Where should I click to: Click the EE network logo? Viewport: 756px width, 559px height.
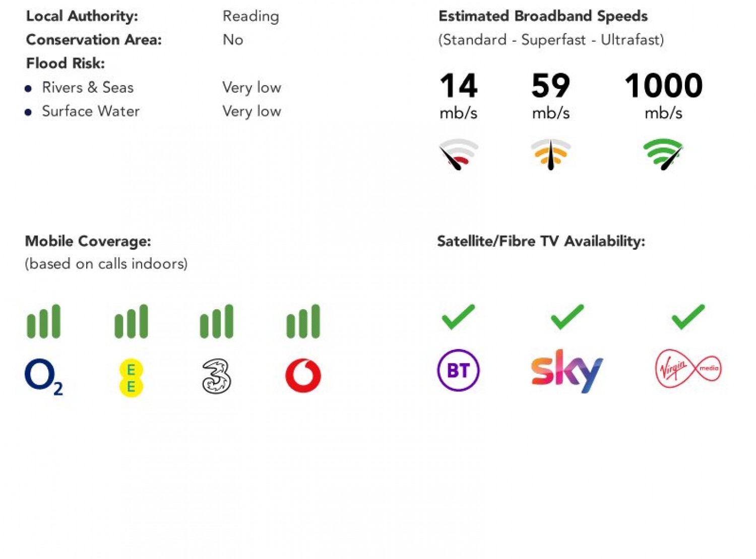coord(131,378)
